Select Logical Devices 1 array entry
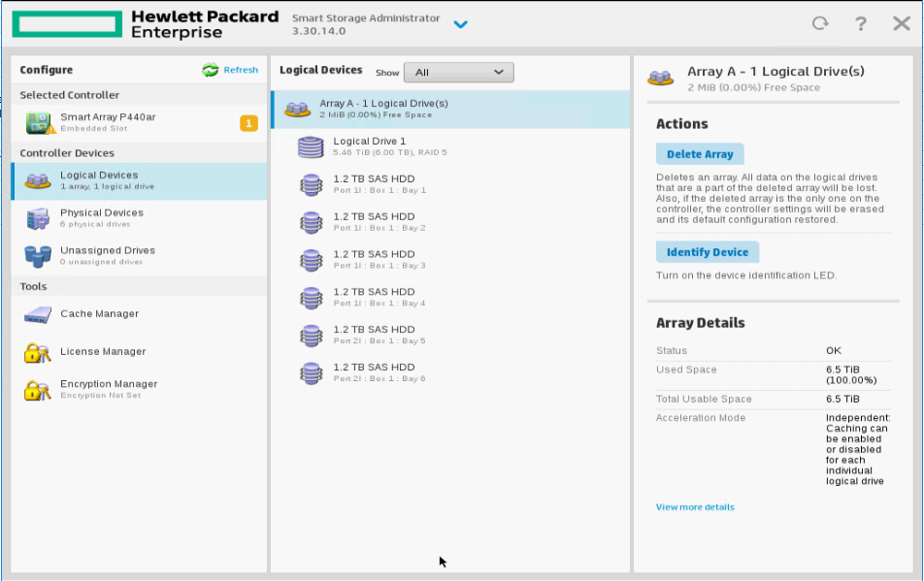Image resolution: width=924 pixels, height=581 pixels. (x=139, y=180)
